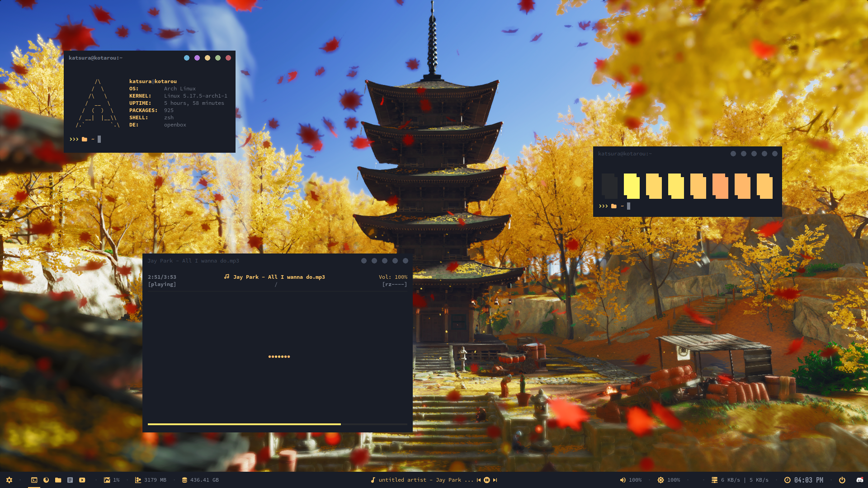Skip to the next track

click(495, 480)
